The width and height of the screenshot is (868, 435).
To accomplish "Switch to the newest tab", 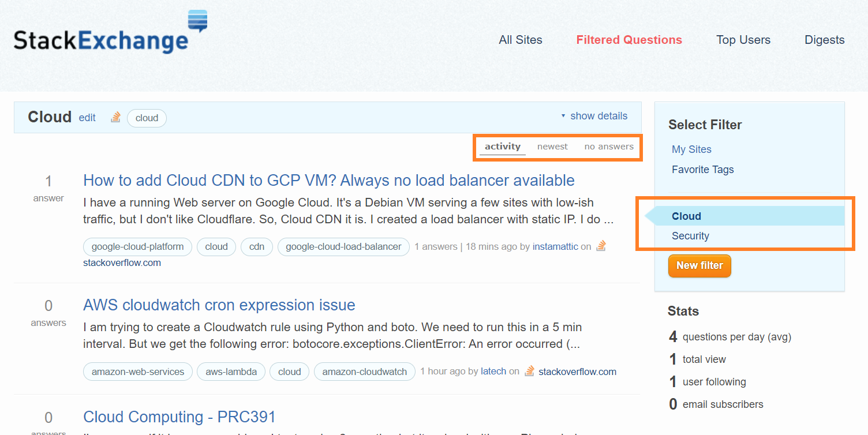I will (x=552, y=147).
